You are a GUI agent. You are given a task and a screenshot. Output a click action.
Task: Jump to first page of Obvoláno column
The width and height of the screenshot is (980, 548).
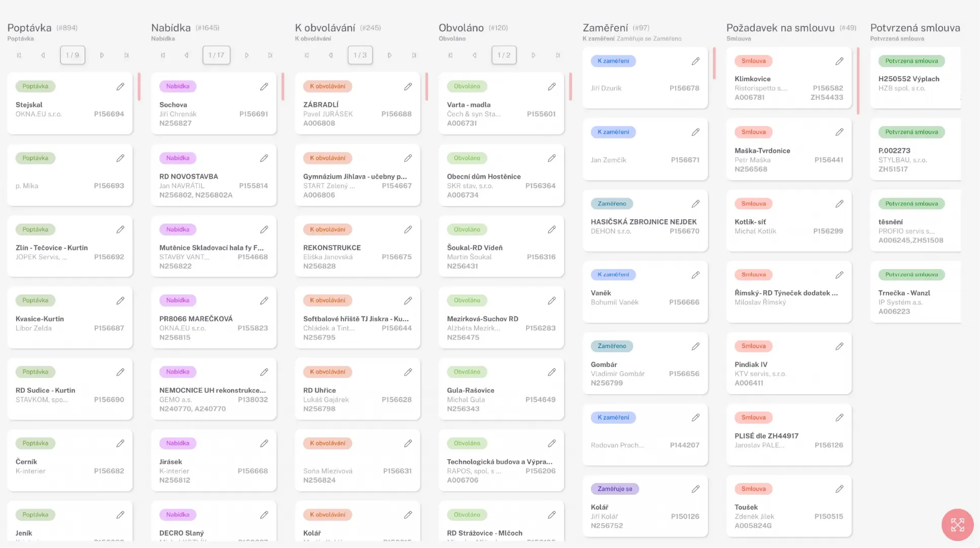[x=450, y=55]
